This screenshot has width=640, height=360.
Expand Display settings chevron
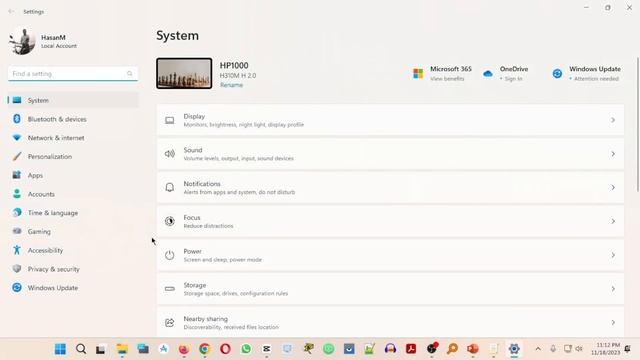click(613, 120)
